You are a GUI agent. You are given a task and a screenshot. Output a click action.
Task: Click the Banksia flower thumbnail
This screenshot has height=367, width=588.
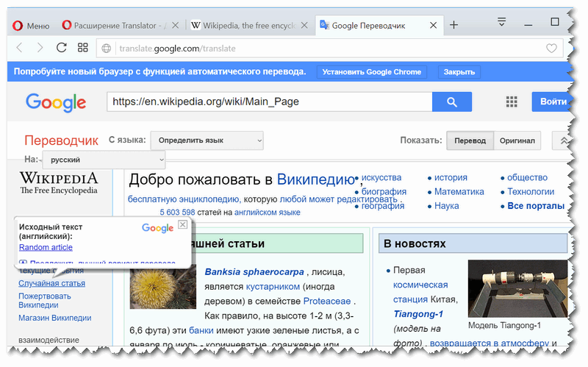(162, 287)
